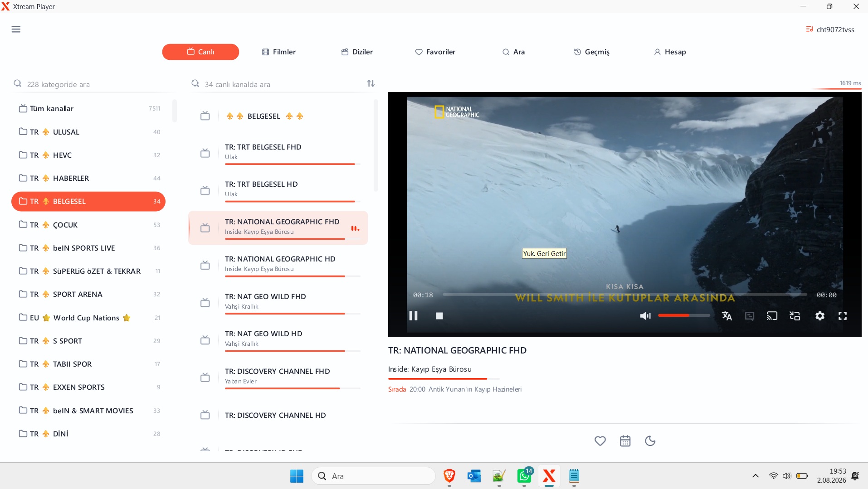Play the TR: TRT BELGESEL FHD channel
Viewport: 868px width, 489px height.
(278, 153)
